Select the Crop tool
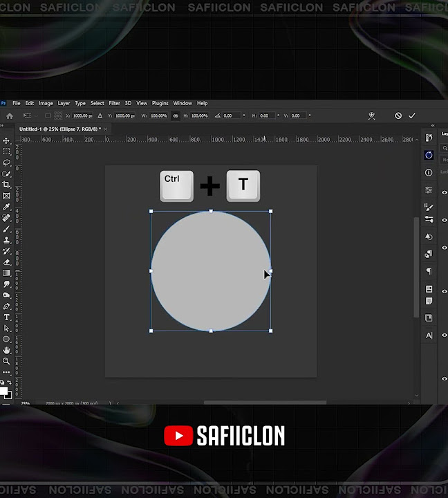 point(6,185)
